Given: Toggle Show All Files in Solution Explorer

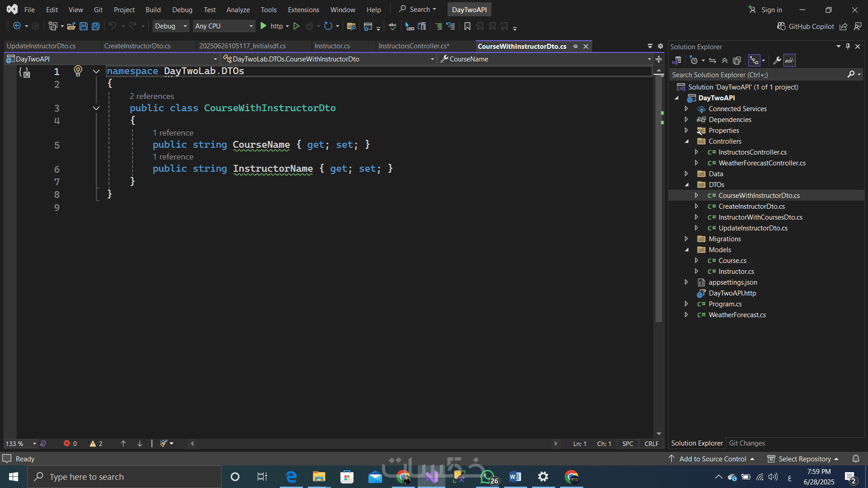Looking at the screenshot, I should coord(737,60).
